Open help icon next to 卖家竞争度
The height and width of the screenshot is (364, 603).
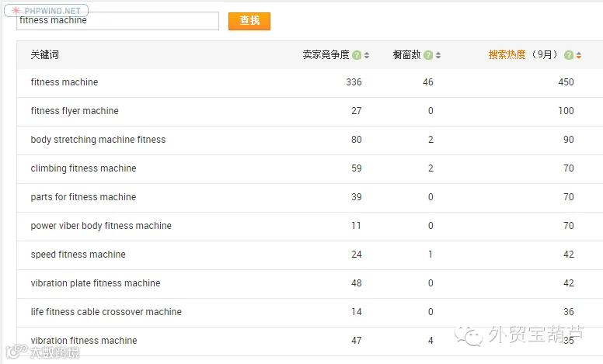click(x=357, y=55)
